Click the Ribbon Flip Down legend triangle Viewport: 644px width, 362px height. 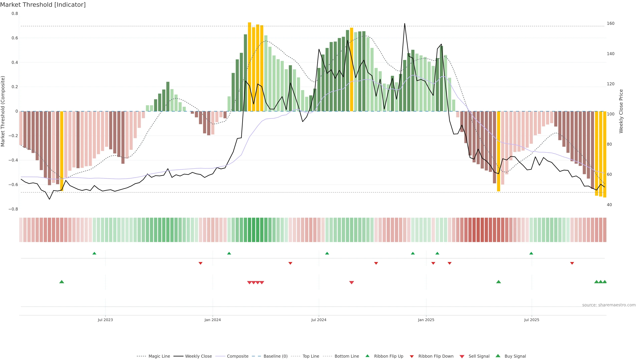[412, 356]
